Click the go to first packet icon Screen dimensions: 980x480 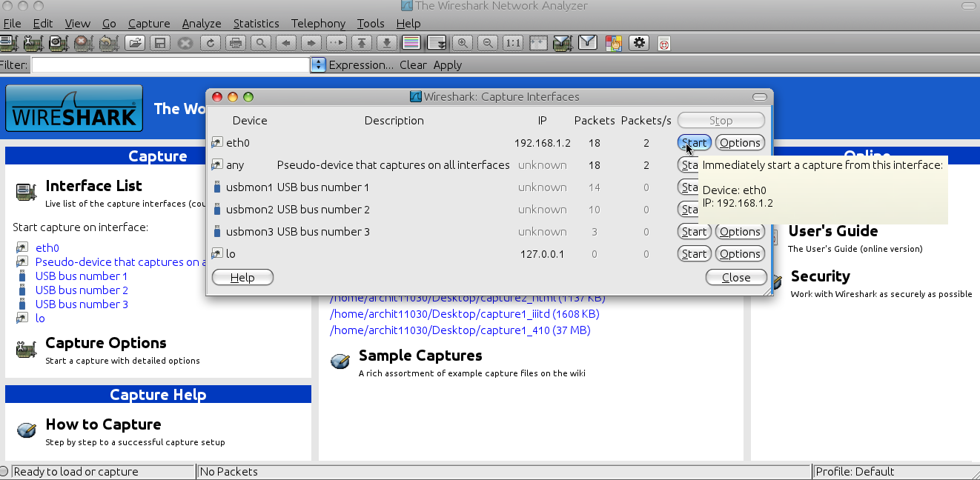point(362,42)
